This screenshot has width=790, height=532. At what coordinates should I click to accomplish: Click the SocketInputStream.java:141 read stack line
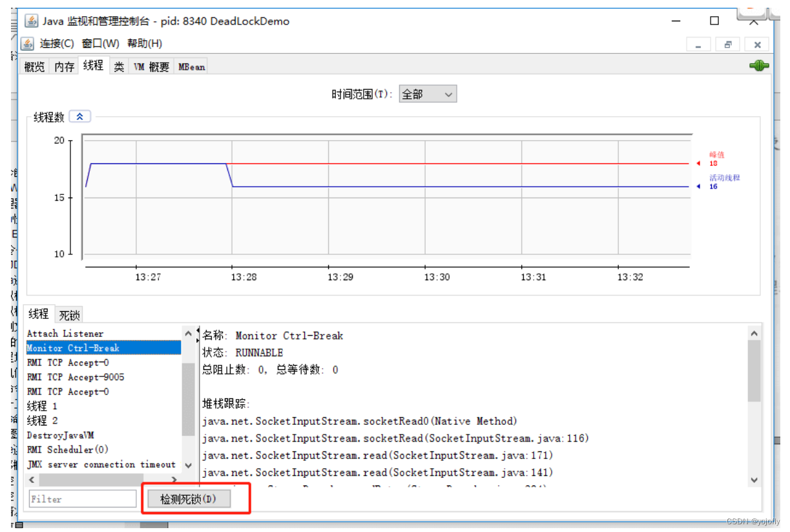pos(377,473)
